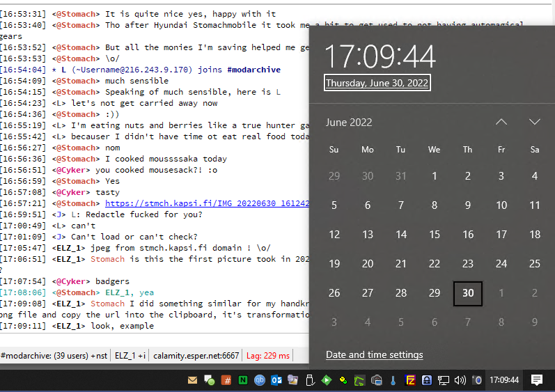Click the green N tray icon
This screenshot has height=392, width=555.
pyautogui.click(x=243, y=380)
